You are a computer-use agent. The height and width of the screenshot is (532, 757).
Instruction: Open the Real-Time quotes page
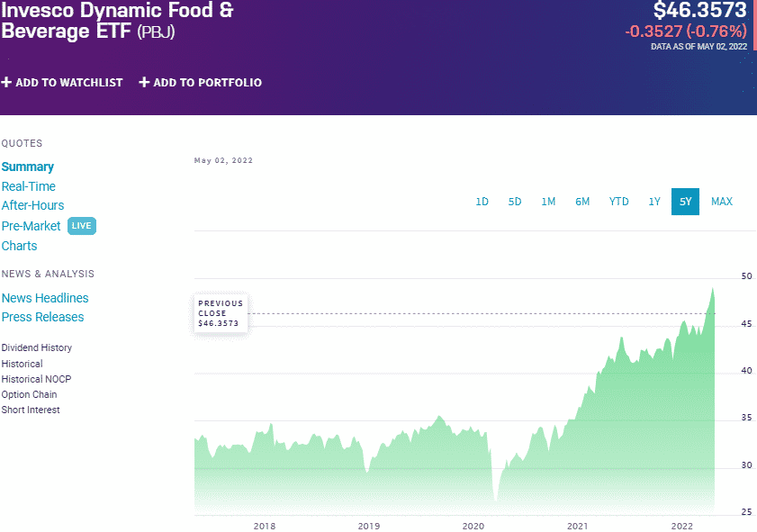coord(32,186)
